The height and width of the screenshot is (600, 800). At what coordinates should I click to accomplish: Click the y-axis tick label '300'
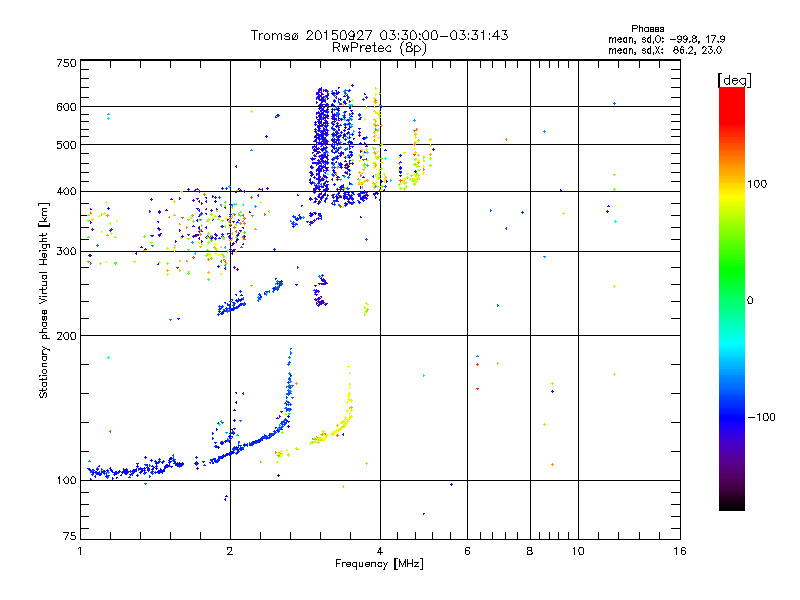point(67,252)
